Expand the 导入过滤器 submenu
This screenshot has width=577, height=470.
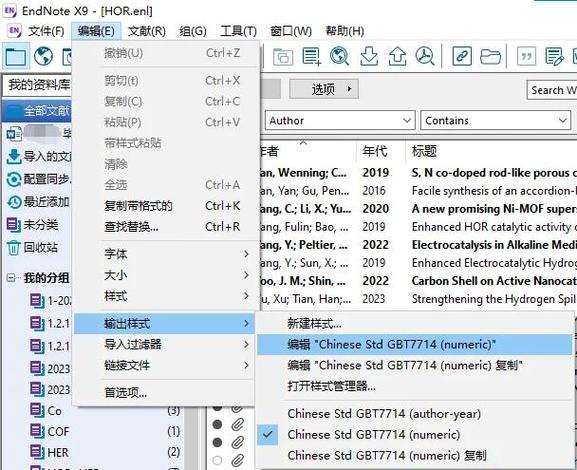click(x=164, y=344)
